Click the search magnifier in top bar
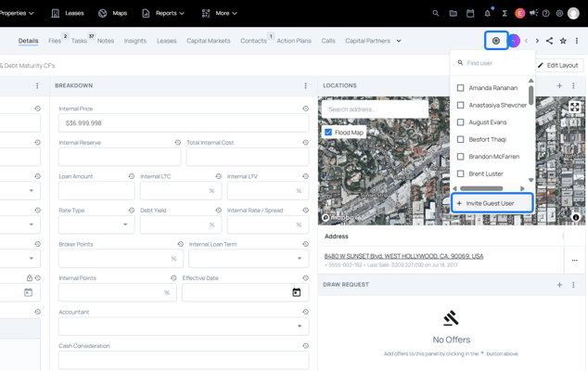The image size is (588, 371). point(436,14)
